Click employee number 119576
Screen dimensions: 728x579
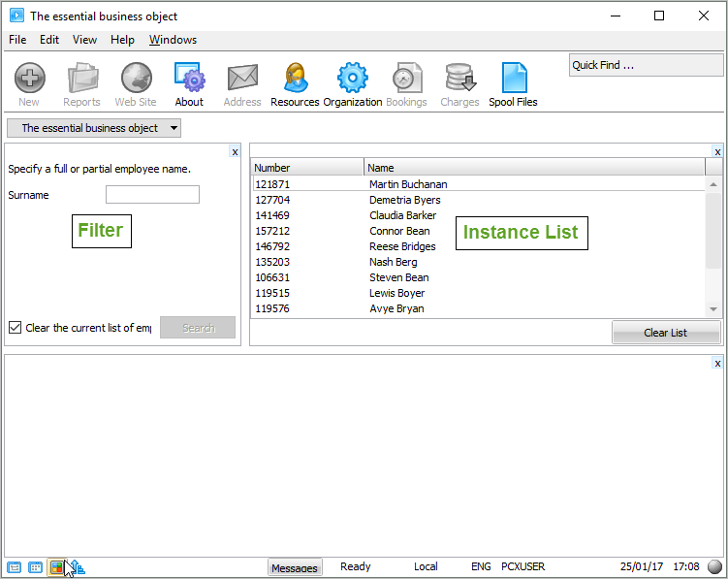[x=272, y=308]
